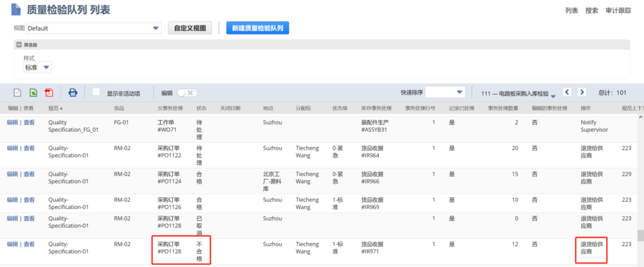
Task: Click the vertical scrollbar thumb at right edge
Action: (640, 235)
